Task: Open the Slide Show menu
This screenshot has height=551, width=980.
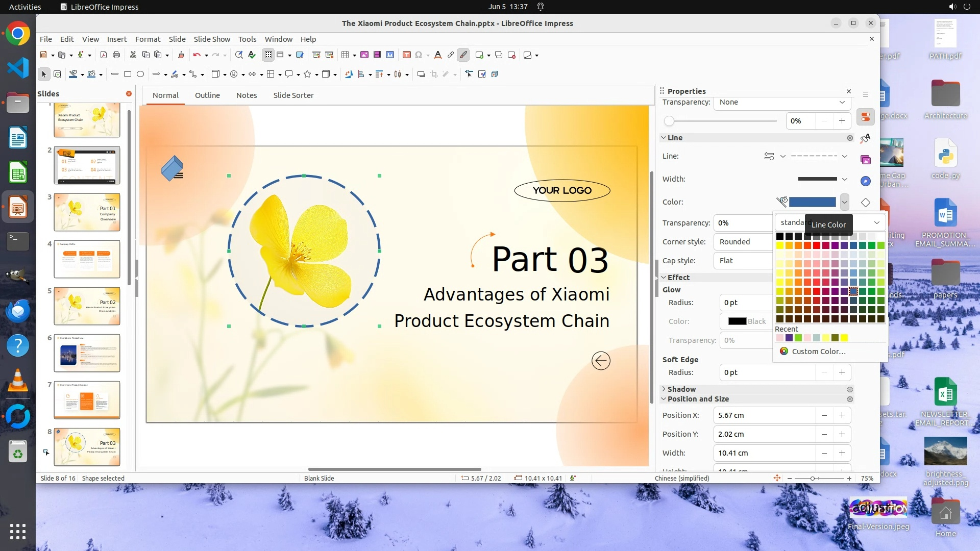Action: click(212, 39)
